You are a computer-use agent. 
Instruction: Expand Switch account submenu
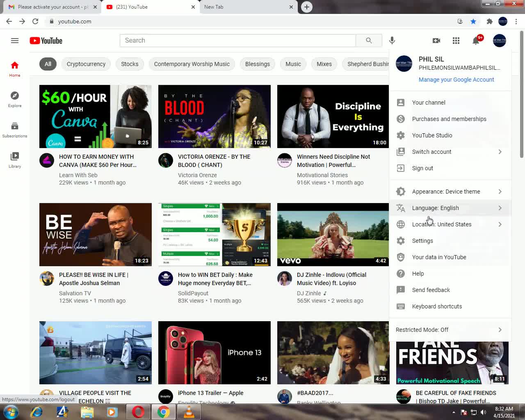[450, 152]
